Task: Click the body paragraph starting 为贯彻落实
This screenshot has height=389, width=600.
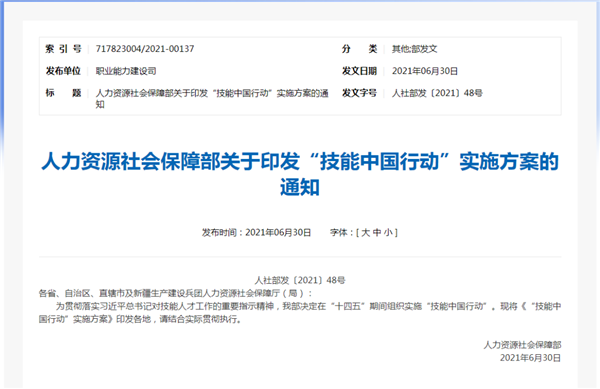Action: click(300, 313)
